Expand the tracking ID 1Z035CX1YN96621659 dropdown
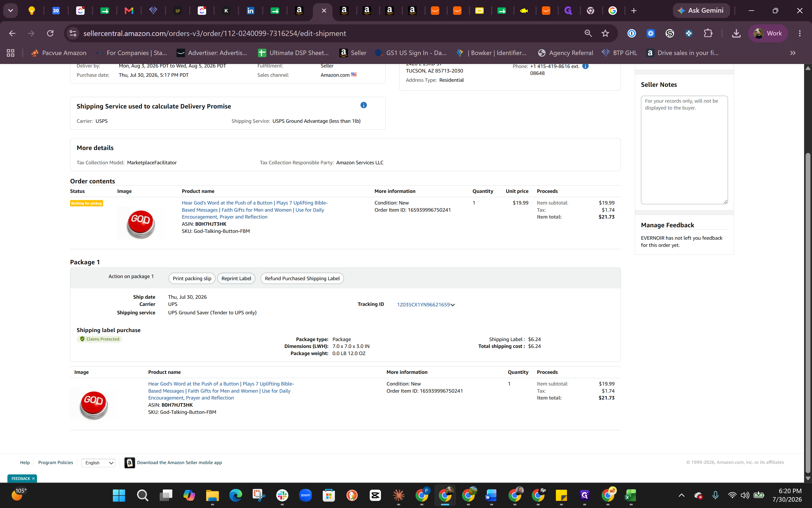 point(453,305)
